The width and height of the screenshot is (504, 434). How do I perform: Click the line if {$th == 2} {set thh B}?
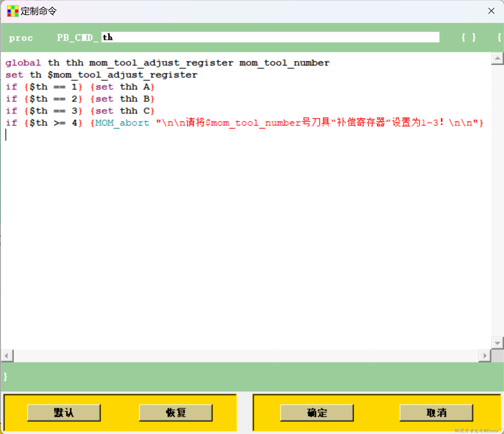[x=80, y=99]
